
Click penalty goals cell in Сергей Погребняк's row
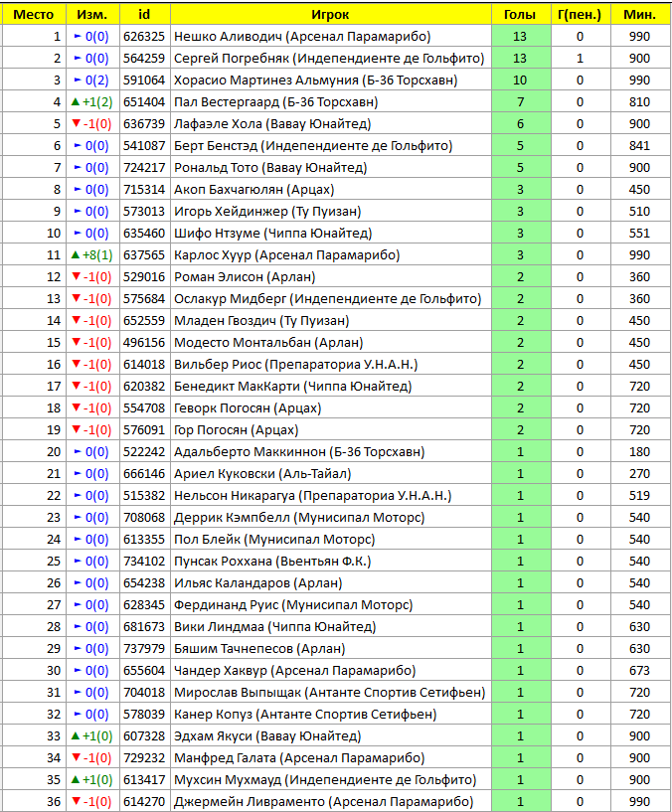point(580,59)
